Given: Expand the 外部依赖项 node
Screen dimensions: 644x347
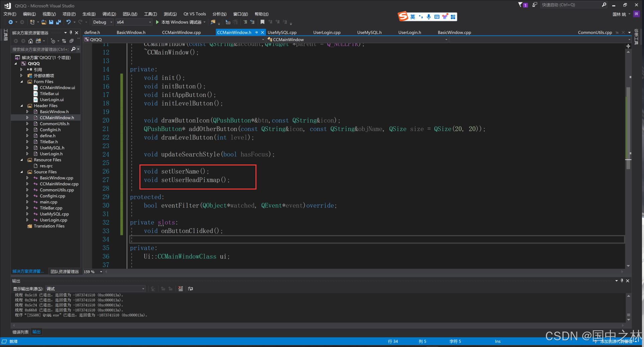Looking at the screenshot, I should click(21, 76).
